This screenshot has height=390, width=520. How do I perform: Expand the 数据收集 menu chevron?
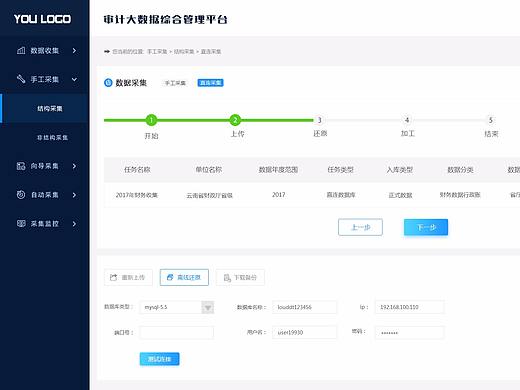tap(74, 51)
